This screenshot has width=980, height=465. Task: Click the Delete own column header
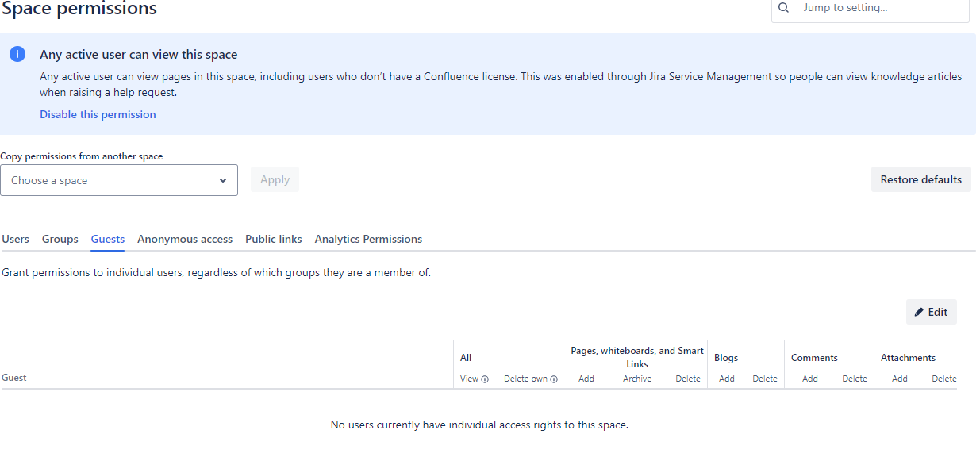(526, 379)
